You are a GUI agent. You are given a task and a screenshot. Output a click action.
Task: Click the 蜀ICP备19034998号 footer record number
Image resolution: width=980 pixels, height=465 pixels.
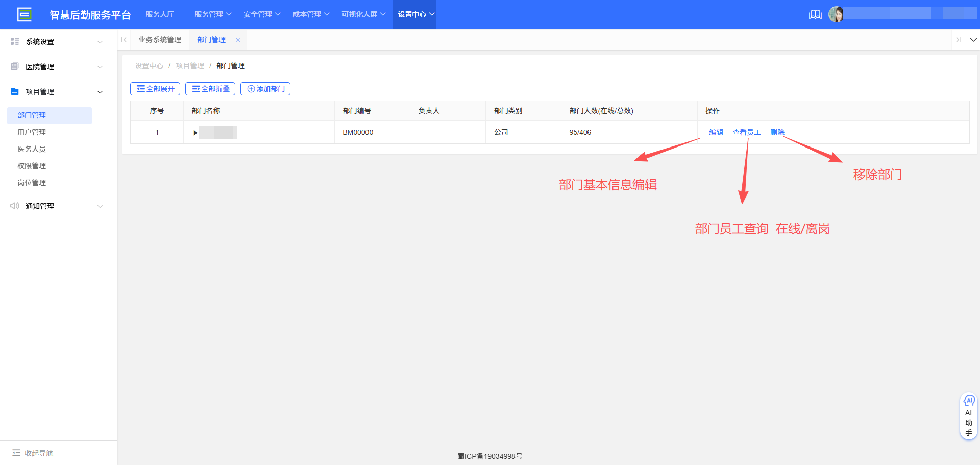tap(489, 456)
